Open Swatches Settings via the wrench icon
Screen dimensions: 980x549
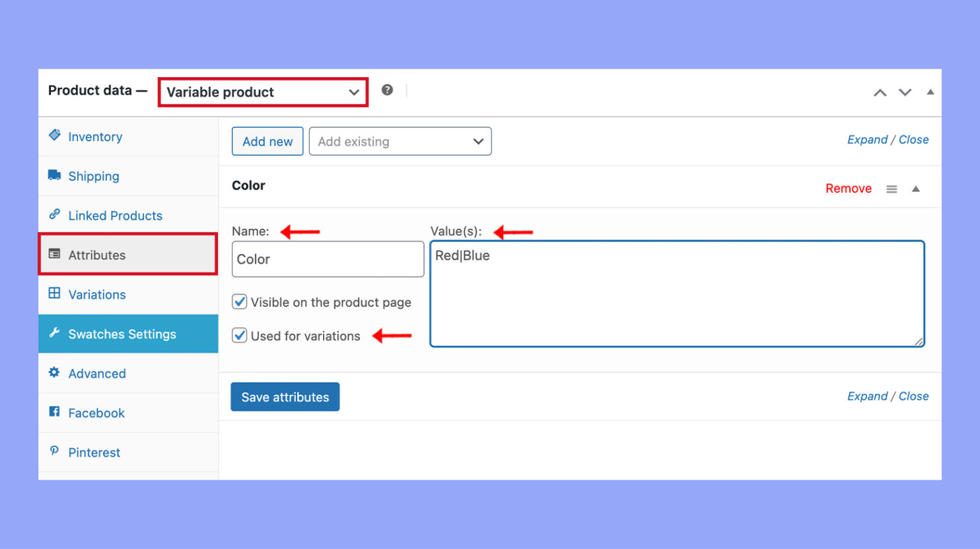click(55, 334)
